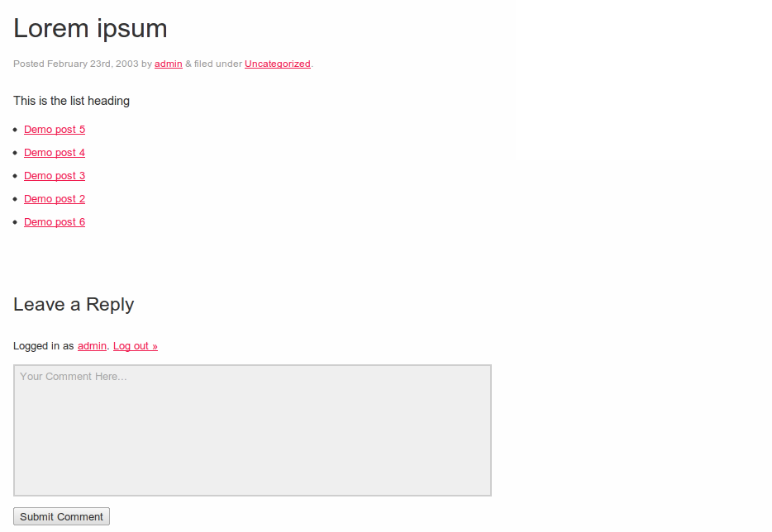Screen dimensions: 772x532
Task: Open the Uncategorized category link
Action: [278, 64]
